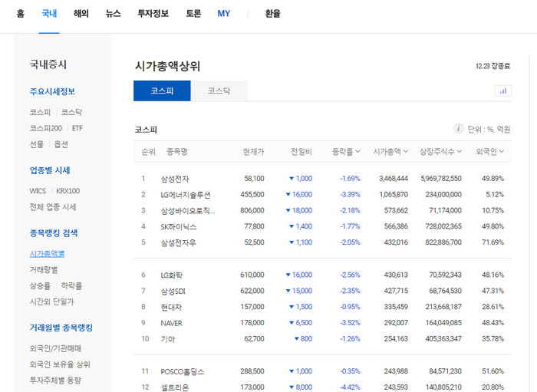Open 국내 in the top navigation
Image resolution: width=537 pixels, height=392 pixels.
(x=49, y=14)
